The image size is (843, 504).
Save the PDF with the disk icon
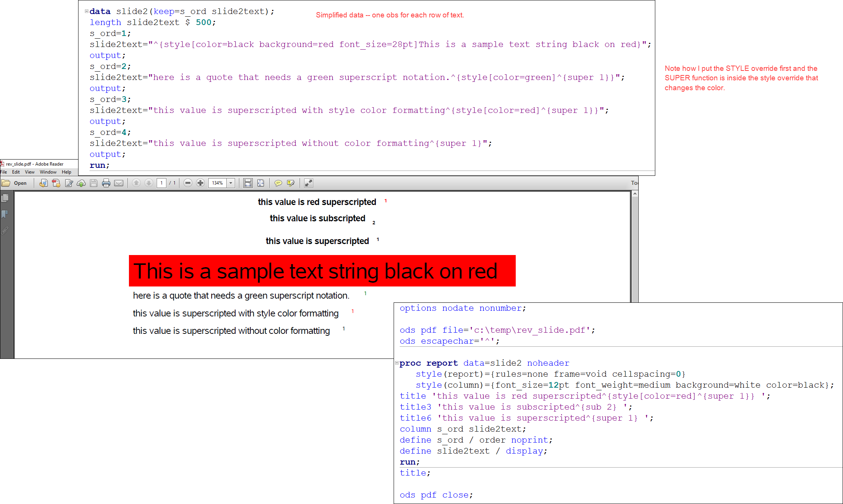[94, 183]
